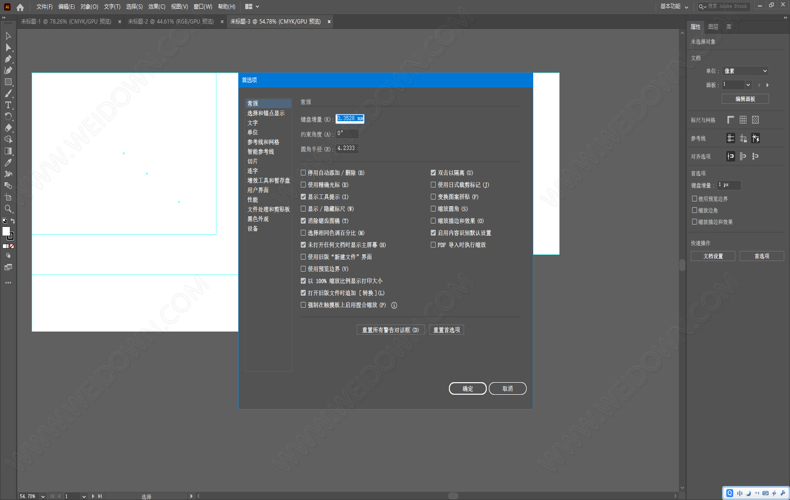Select the Shape Builder tool
Viewport: 790px width, 500px height.
click(x=8, y=140)
